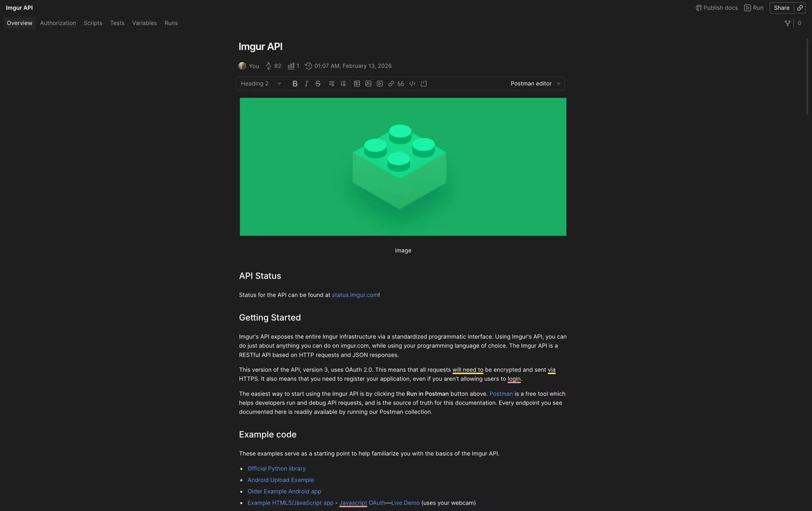The width and height of the screenshot is (812, 511).
Task: Click the play icon next to Run
Action: click(748, 8)
